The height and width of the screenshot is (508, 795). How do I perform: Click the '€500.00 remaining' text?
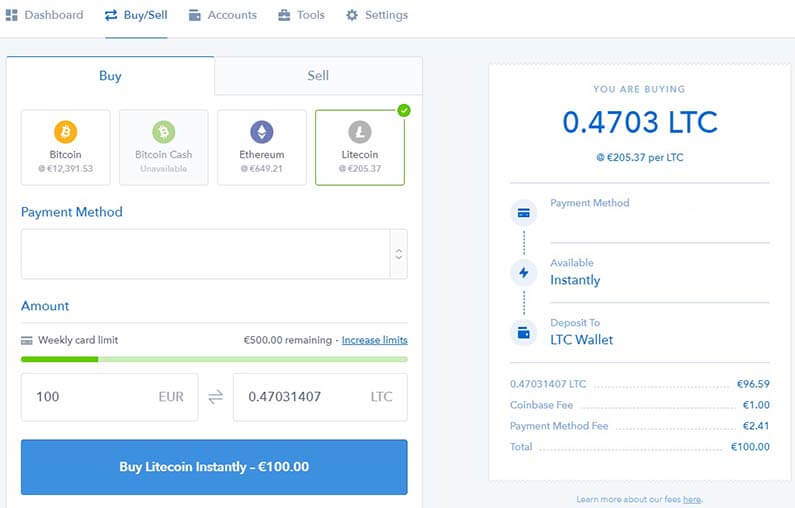[x=287, y=340]
